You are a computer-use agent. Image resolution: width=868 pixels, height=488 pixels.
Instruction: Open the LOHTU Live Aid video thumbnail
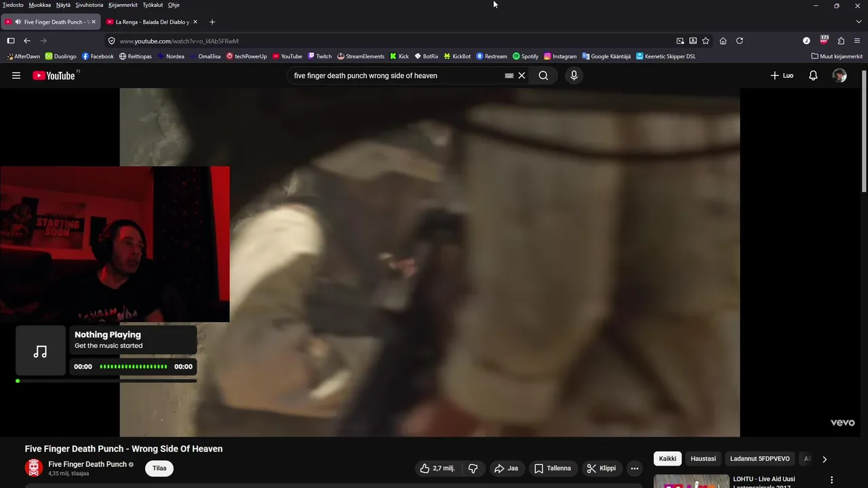click(x=691, y=481)
